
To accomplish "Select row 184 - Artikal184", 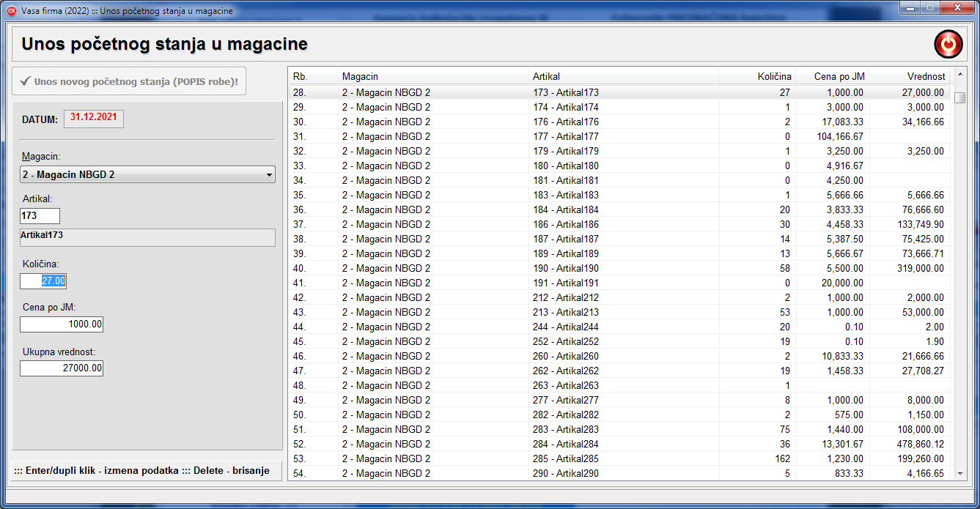I will coord(619,209).
